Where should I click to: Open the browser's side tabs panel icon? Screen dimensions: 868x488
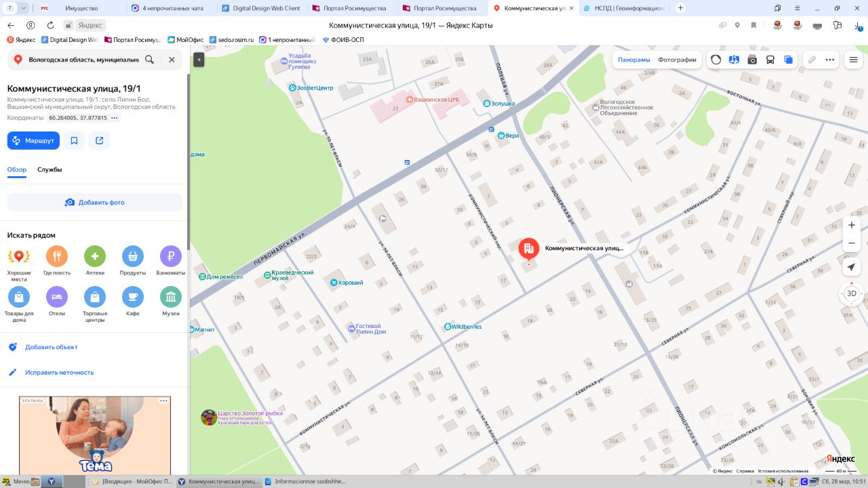(778, 8)
